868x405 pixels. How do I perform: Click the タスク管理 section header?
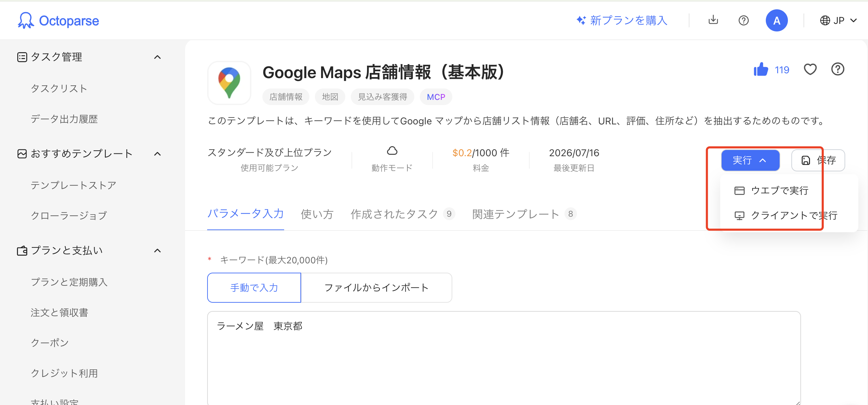click(x=90, y=57)
